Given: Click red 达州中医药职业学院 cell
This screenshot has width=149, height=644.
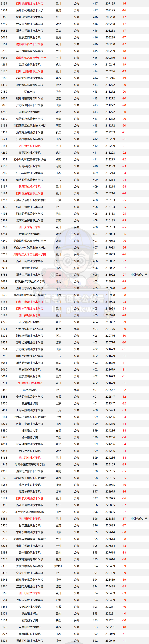Looking at the screenshot, I should [30, 383].
